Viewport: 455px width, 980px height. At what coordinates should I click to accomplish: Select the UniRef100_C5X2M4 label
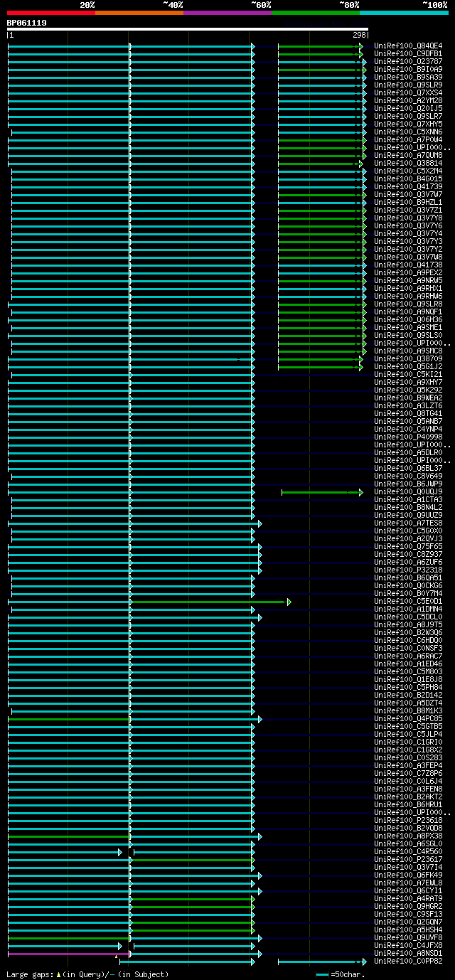(408, 171)
